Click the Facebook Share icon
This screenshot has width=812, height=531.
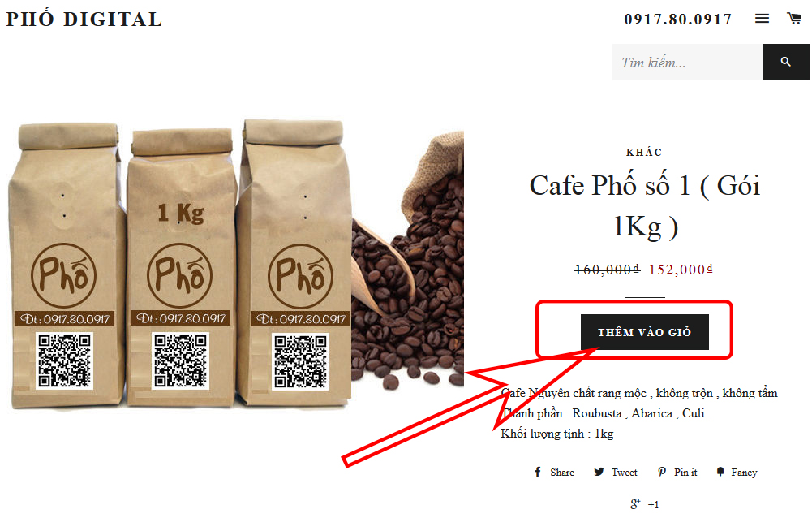538,472
